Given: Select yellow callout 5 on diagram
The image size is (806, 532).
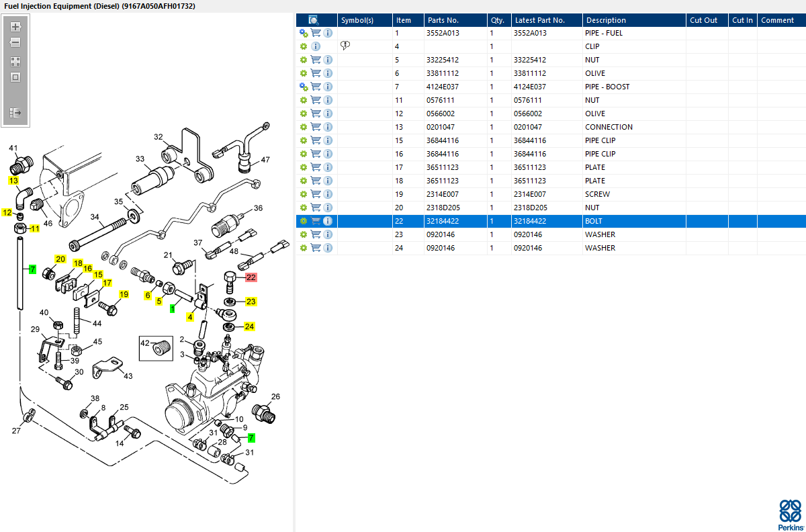Looking at the screenshot, I should pos(159,301).
